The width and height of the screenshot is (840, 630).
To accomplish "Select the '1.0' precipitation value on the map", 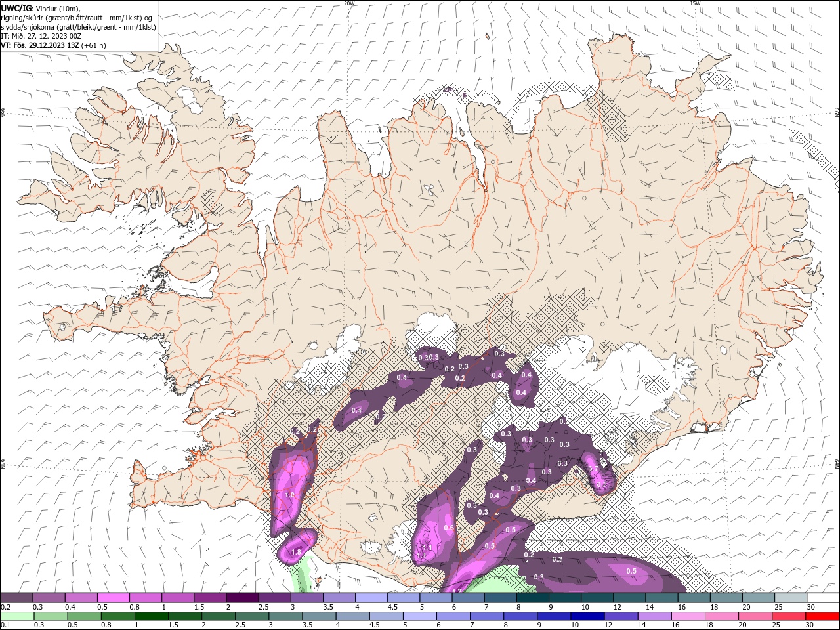I will pyautogui.click(x=289, y=495).
